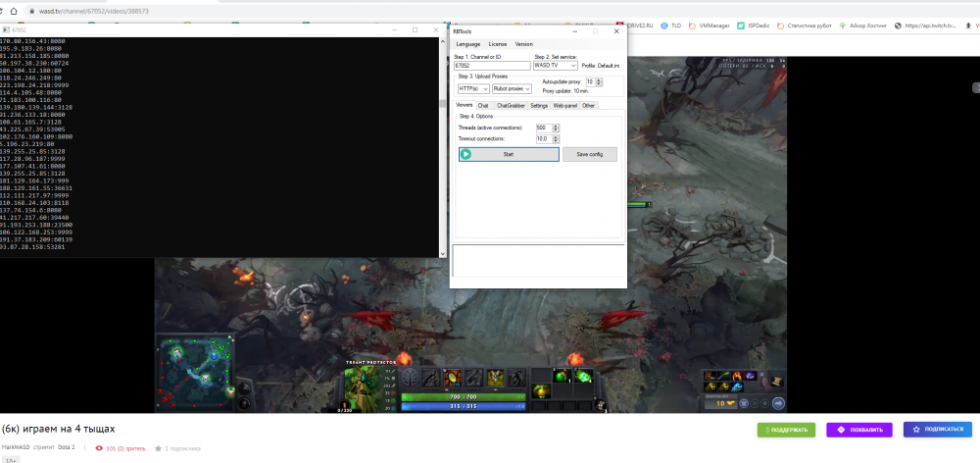This screenshot has height=463, width=980.
Task: Click the blue Подписаться button
Action: (937, 430)
